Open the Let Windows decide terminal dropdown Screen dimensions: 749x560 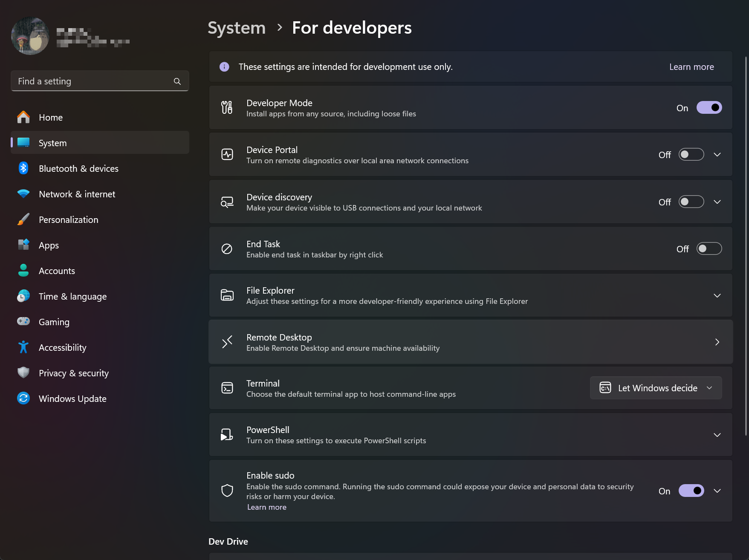pos(656,388)
